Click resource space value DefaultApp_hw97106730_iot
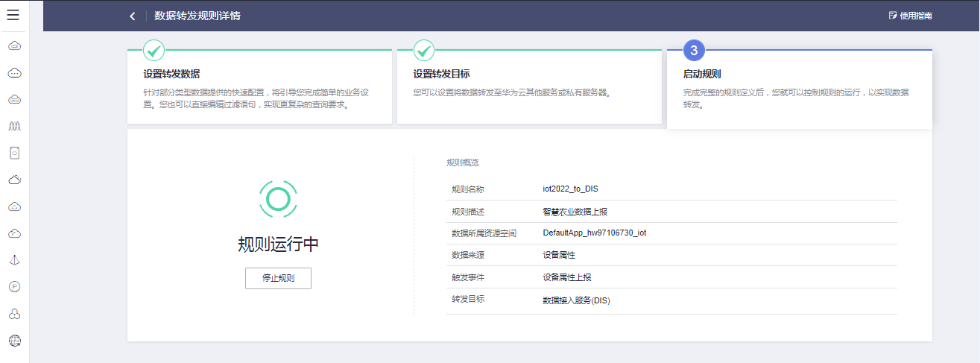980x363 pixels. pyautogui.click(x=595, y=233)
